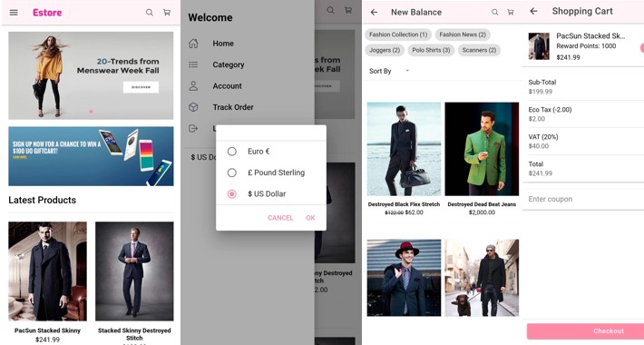The width and height of the screenshot is (644, 345).
Task: Click the dimmed search icon behind the drawer
Action: click(x=330, y=10)
